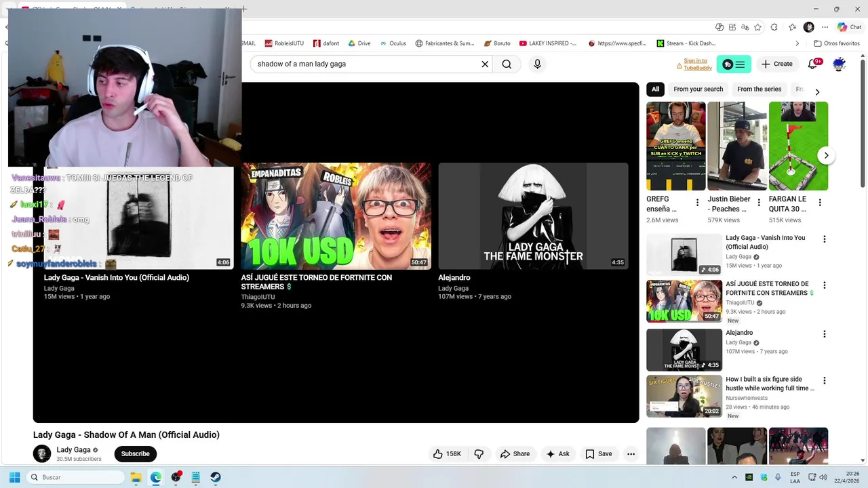Open options for sidebar Alejandro video
Screen dimensions: 868x488
click(824, 334)
